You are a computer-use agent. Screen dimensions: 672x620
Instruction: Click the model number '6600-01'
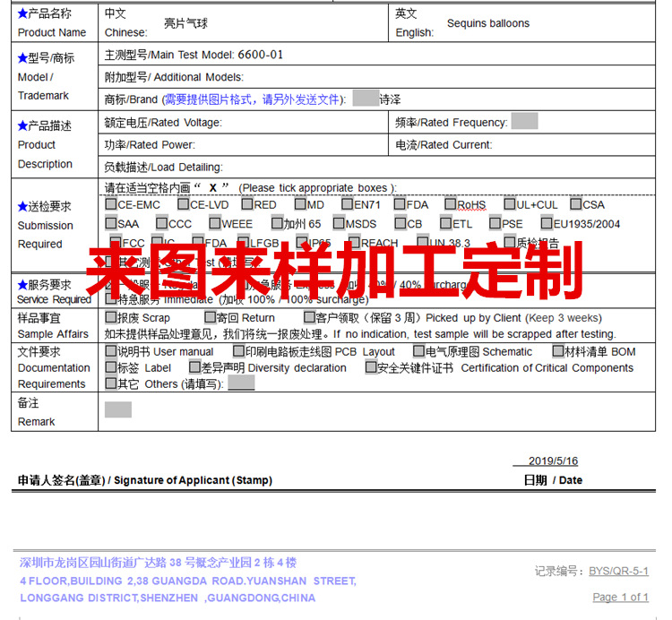pyautogui.click(x=260, y=55)
